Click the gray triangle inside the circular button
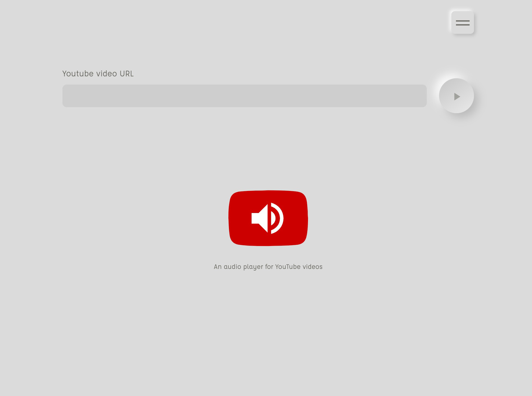This screenshot has height=396, width=532. (x=457, y=97)
